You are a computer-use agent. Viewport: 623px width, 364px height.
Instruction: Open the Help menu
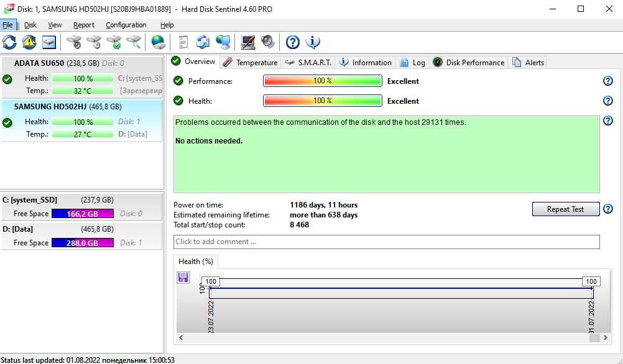click(167, 25)
